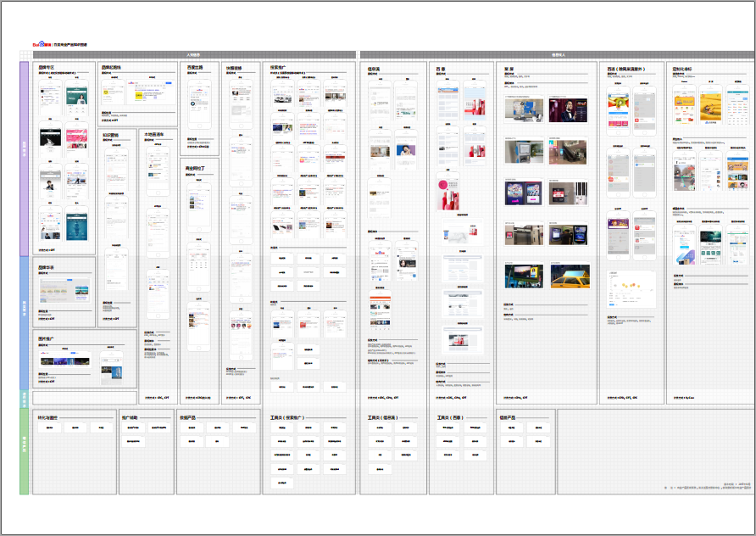This screenshot has width=756, height=536.
Task: Select the 百度出脑 section heading
Action: [195, 67]
